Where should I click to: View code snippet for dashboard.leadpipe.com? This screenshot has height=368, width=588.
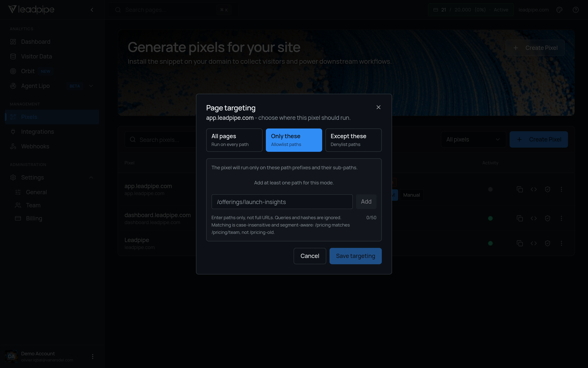tap(533, 218)
